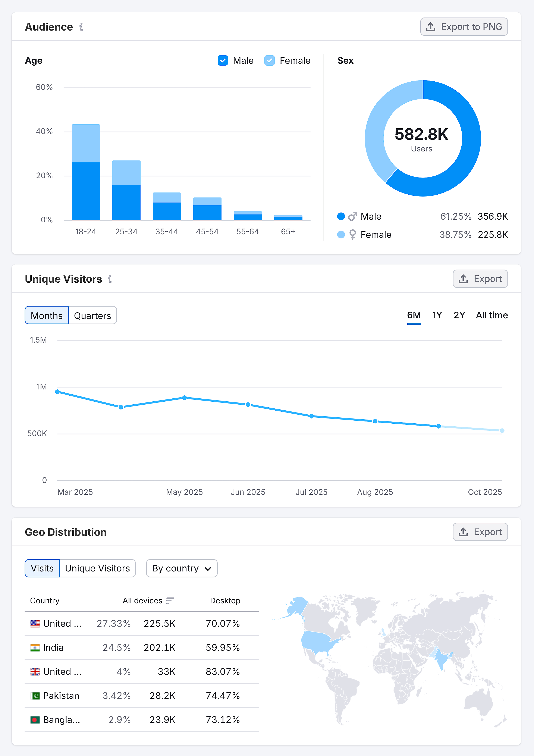Click the Audience info icon
The image size is (534, 756).
pyautogui.click(x=81, y=27)
